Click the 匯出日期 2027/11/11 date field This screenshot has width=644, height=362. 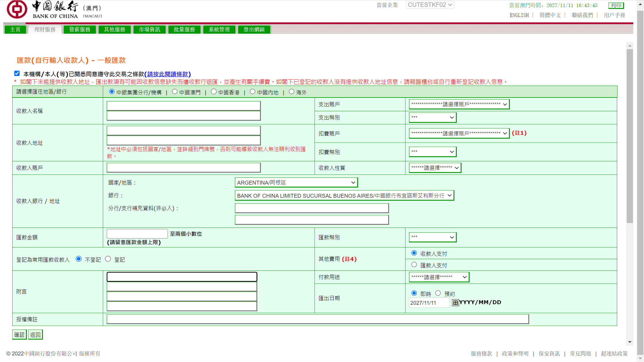click(x=429, y=303)
